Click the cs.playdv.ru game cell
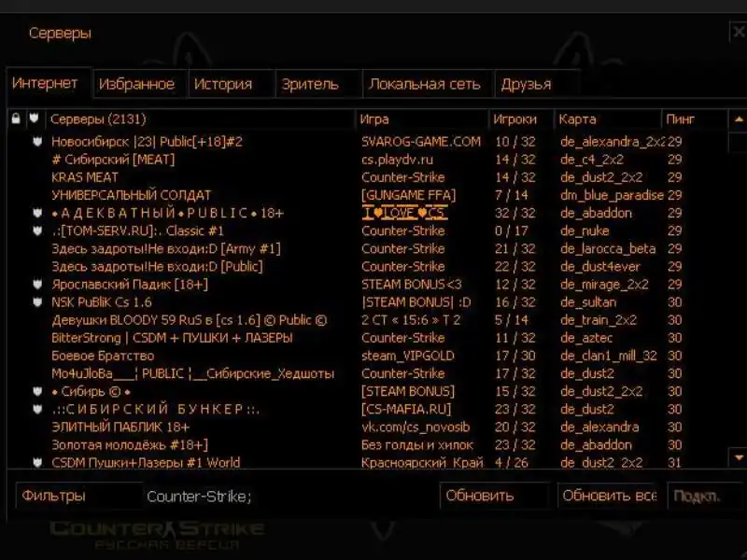 [397, 160]
